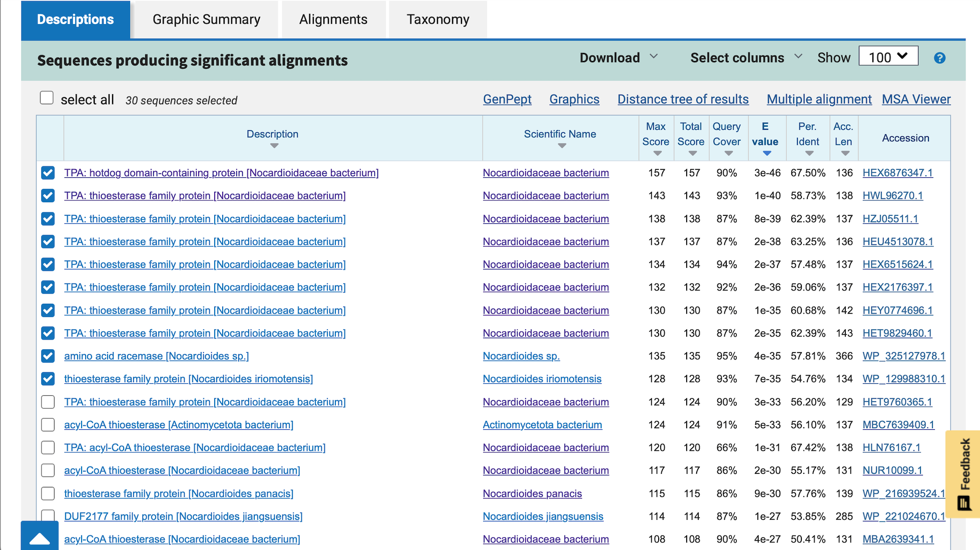Open Nocardioides sp. scientific name link

521,356
